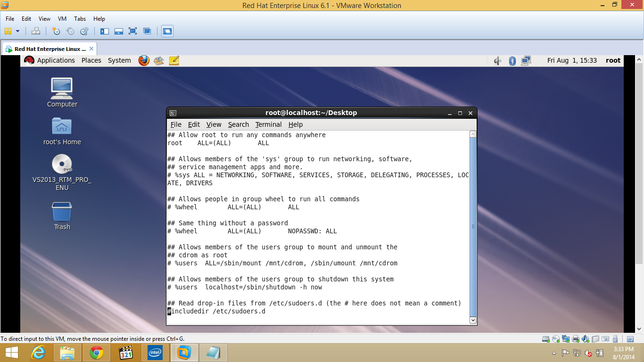Click the Windows clock showing 3:33 PM
Viewport: 644px width, 362px height.
tap(623, 353)
